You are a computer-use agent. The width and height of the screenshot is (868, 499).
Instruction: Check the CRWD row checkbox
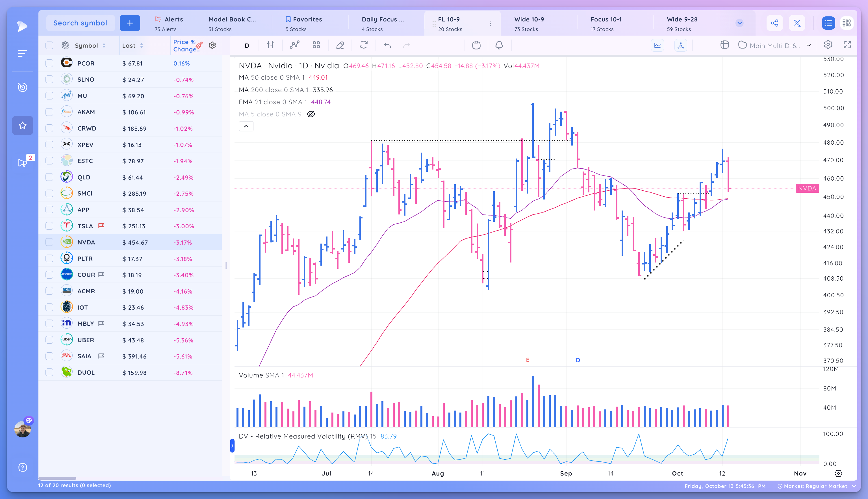(49, 128)
